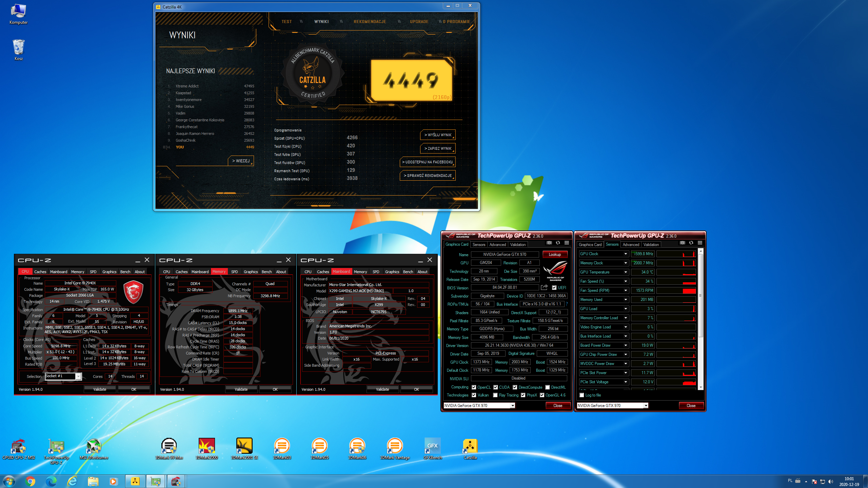Click Validate in the CPU-Z Mainboard window

[382, 389]
